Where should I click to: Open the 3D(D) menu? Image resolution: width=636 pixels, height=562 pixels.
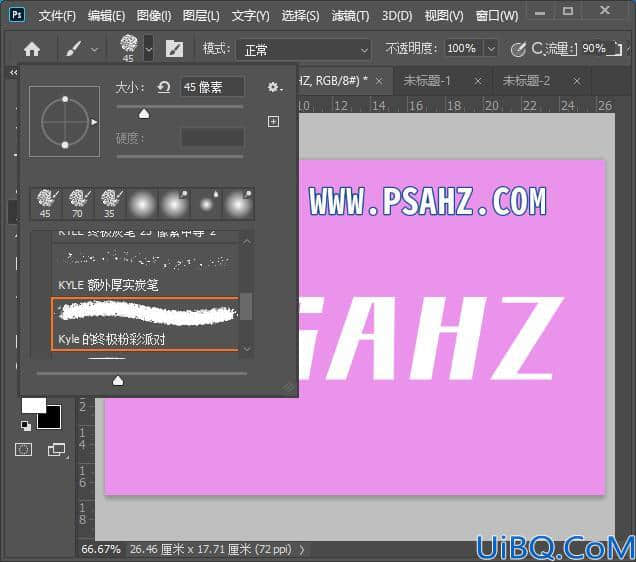click(397, 16)
